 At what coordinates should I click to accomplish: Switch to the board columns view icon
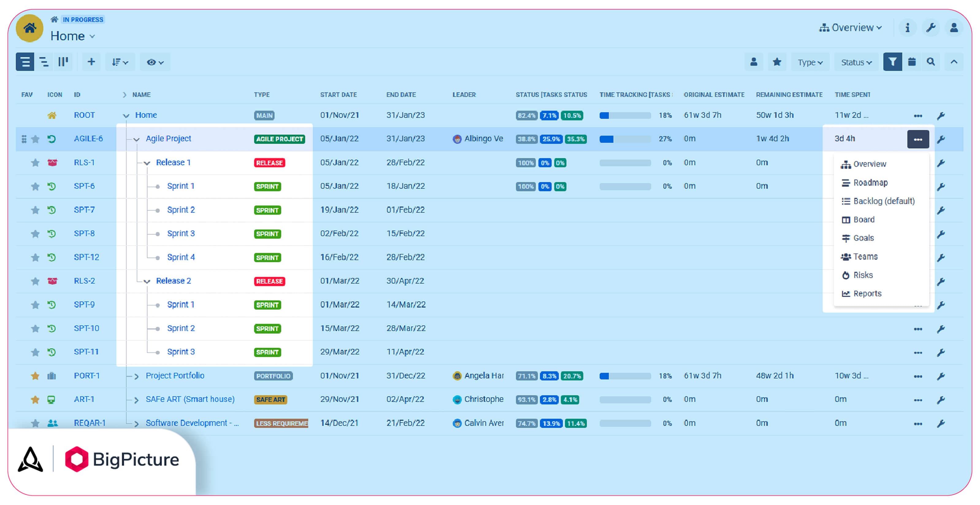coord(63,62)
